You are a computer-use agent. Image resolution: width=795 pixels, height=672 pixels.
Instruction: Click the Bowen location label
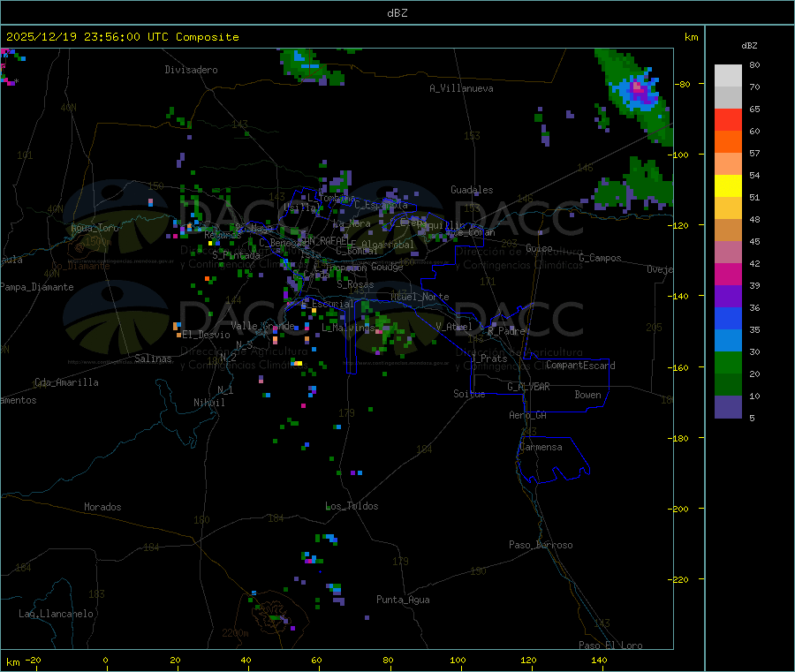(x=587, y=395)
